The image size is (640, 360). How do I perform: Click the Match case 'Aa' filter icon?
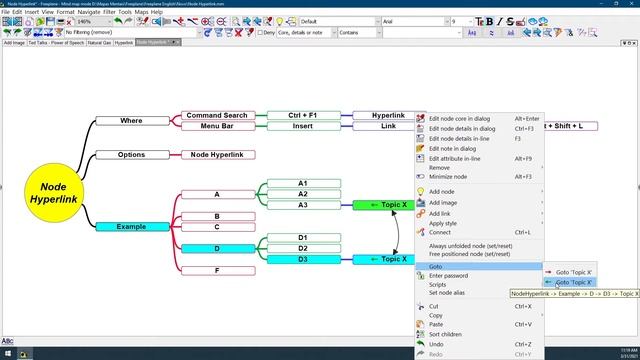[472, 33]
